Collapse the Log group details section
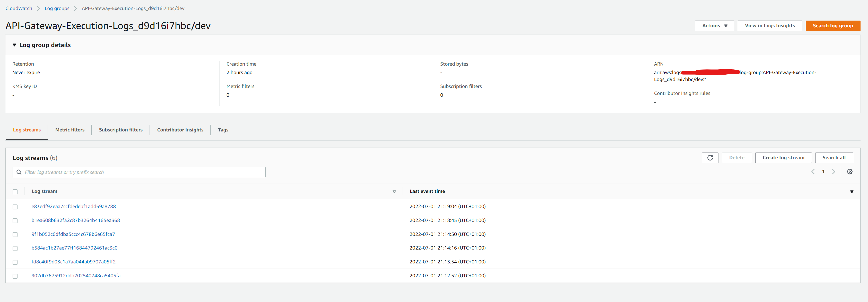868x302 pixels. point(14,45)
